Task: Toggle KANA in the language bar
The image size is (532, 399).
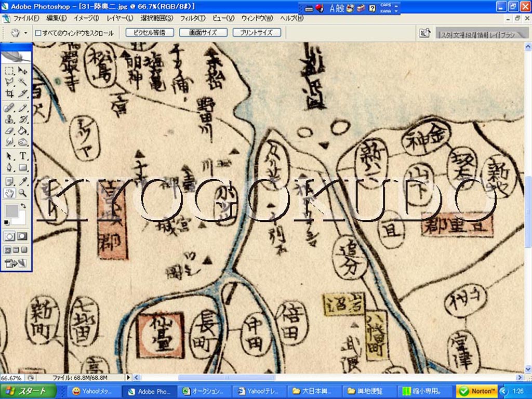Action: point(385,11)
